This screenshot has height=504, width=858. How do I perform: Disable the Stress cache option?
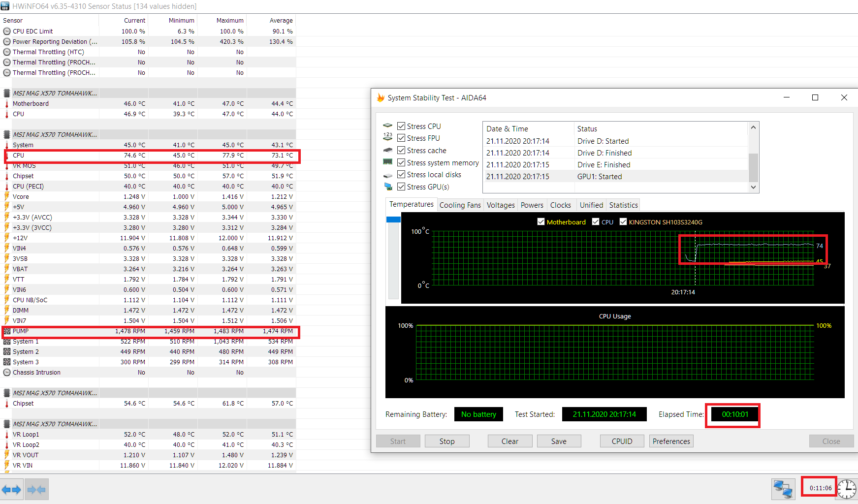point(401,150)
